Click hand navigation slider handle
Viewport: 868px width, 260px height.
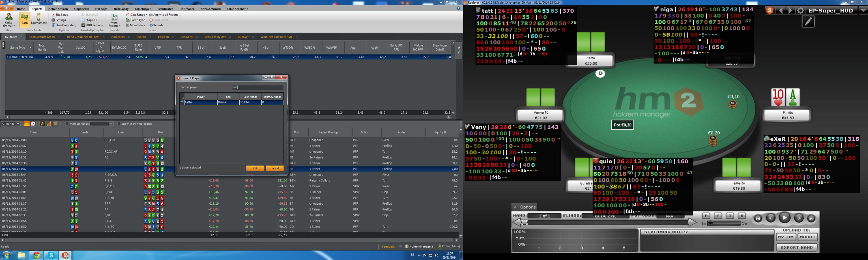tap(524, 222)
